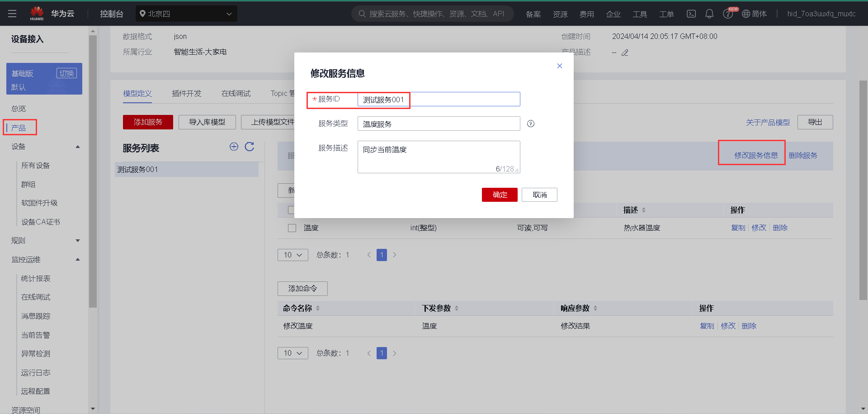Refresh the service list
The width and height of the screenshot is (868, 414).
pyautogui.click(x=250, y=146)
